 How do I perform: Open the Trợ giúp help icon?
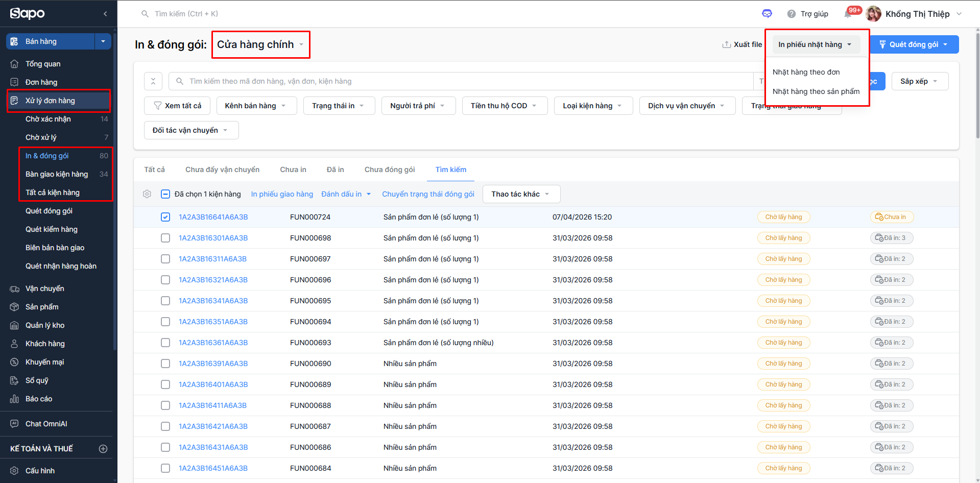pyautogui.click(x=792, y=14)
